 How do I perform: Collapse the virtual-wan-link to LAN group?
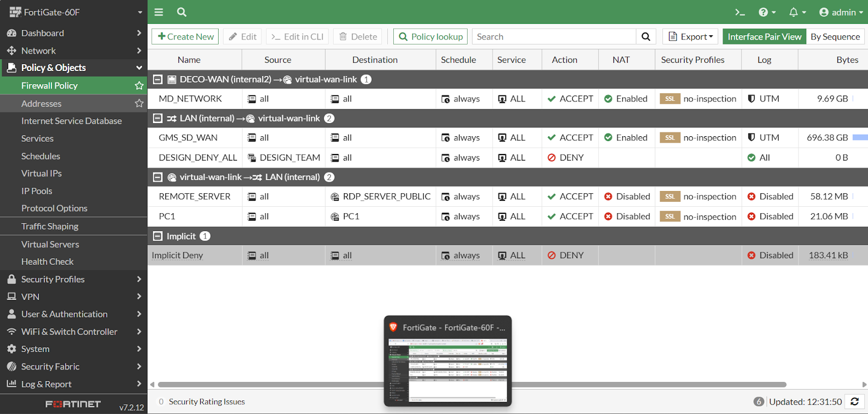pos(158,177)
